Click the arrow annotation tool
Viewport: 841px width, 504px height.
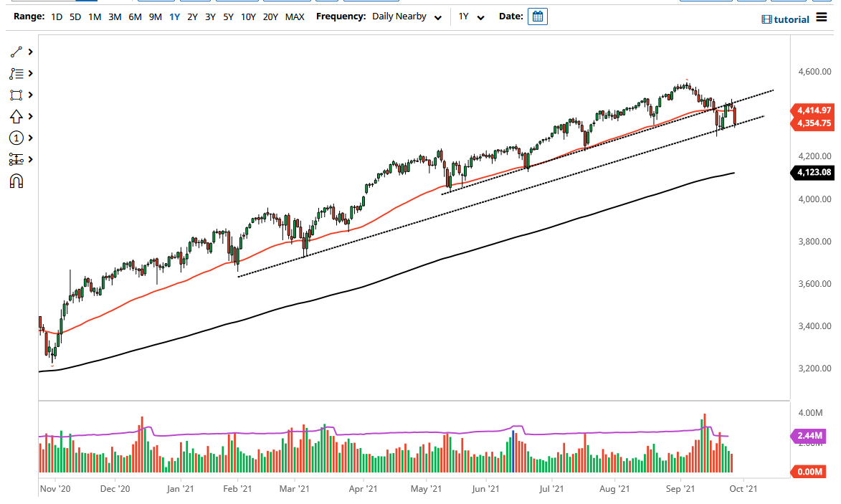[14, 116]
